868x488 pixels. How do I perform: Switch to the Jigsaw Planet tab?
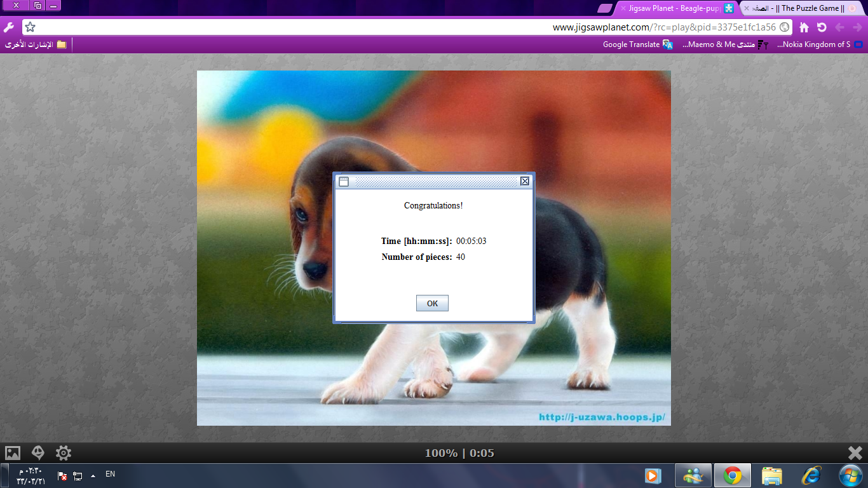(674, 8)
